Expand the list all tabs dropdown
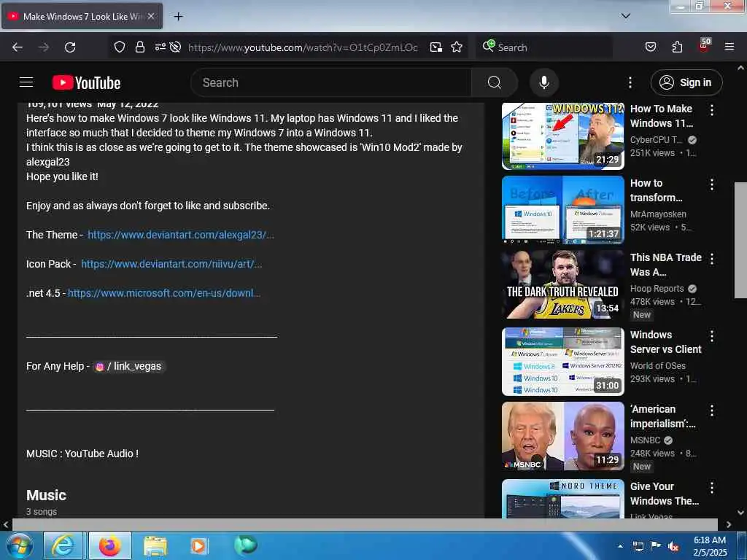Viewport: 747px width, 560px height. pos(626,16)
